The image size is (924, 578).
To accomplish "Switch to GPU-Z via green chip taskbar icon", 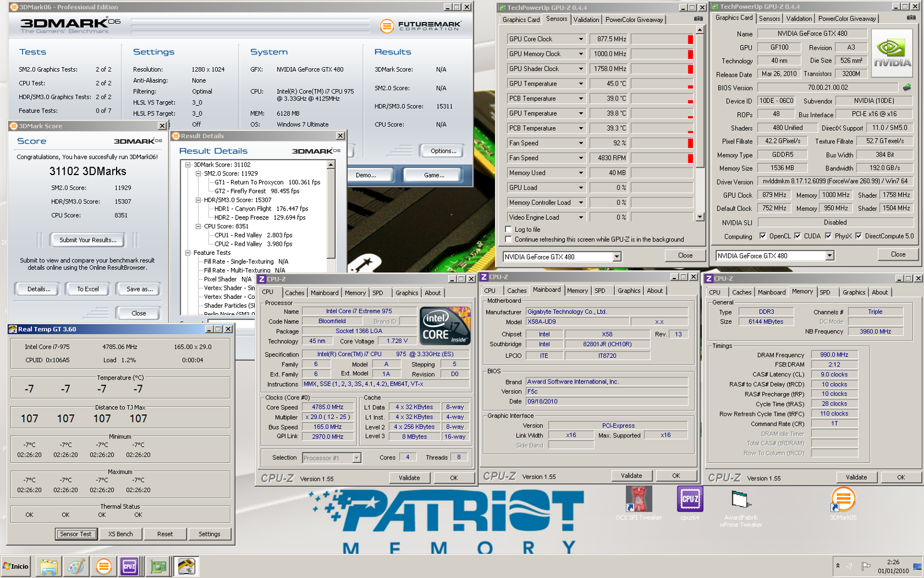I will click(x=158, y=566).
